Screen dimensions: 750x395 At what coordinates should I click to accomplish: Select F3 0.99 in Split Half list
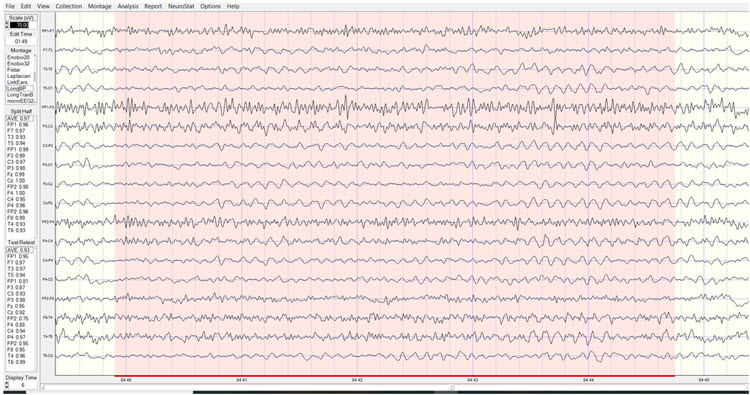coord(17,155)
